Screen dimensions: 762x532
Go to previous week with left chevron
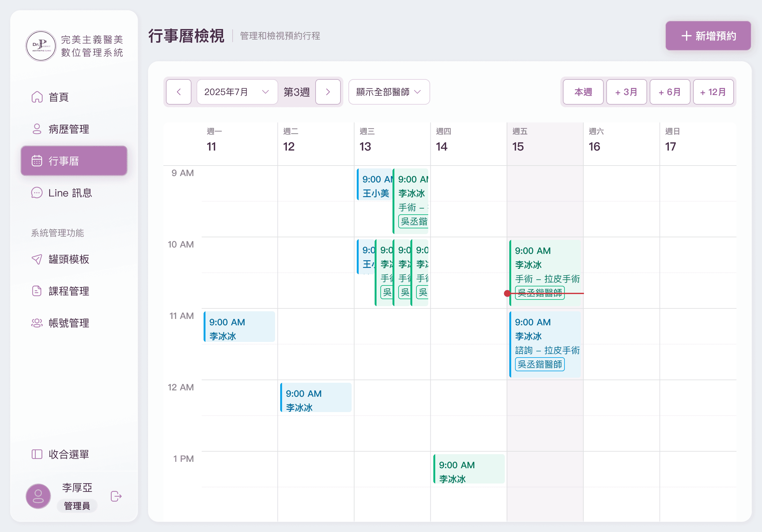[179, 92]
